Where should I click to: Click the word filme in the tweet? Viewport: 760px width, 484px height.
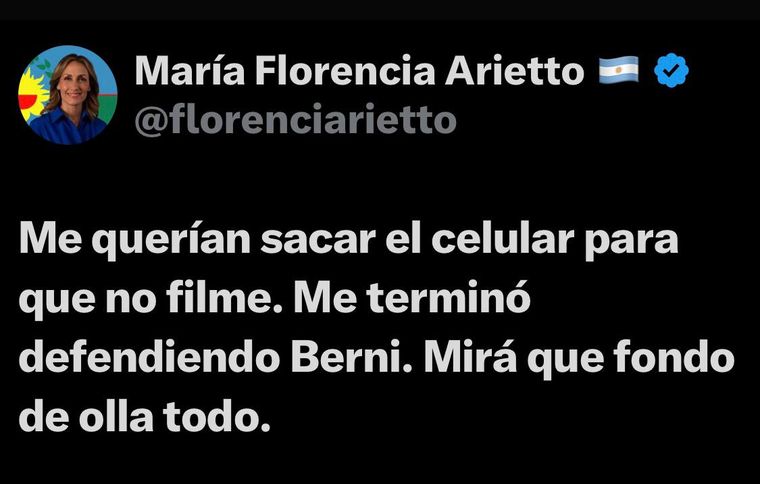224,297
